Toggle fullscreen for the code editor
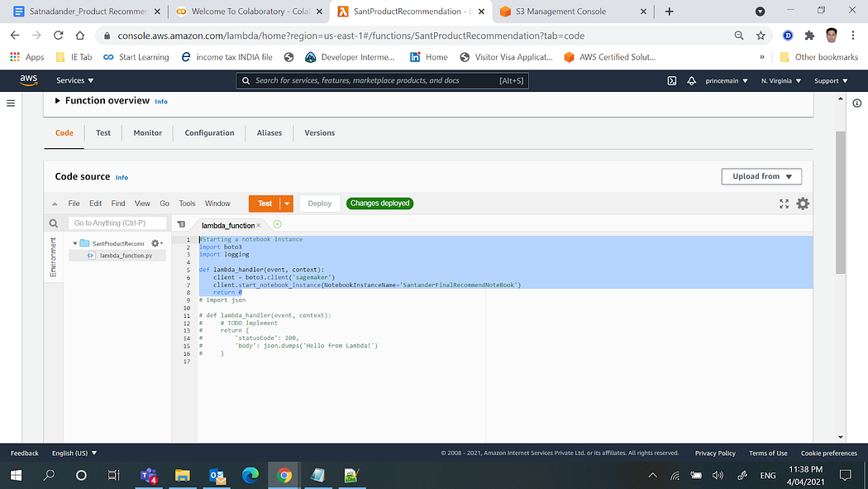Image resolution: width=868 pixels, height=489 pixels. tap(784, 204)
